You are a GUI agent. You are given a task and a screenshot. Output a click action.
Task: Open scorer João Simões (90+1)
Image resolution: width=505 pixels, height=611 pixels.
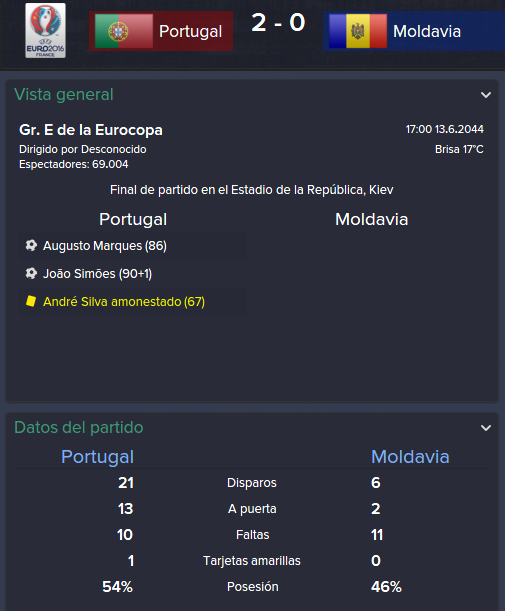pyautogui.click(x=97, y=274)
